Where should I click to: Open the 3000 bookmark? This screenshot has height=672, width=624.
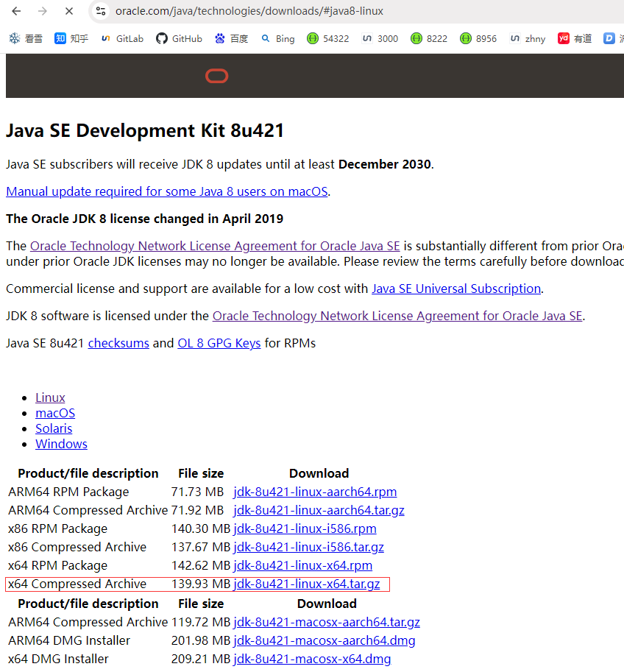[x=380, y=38]
